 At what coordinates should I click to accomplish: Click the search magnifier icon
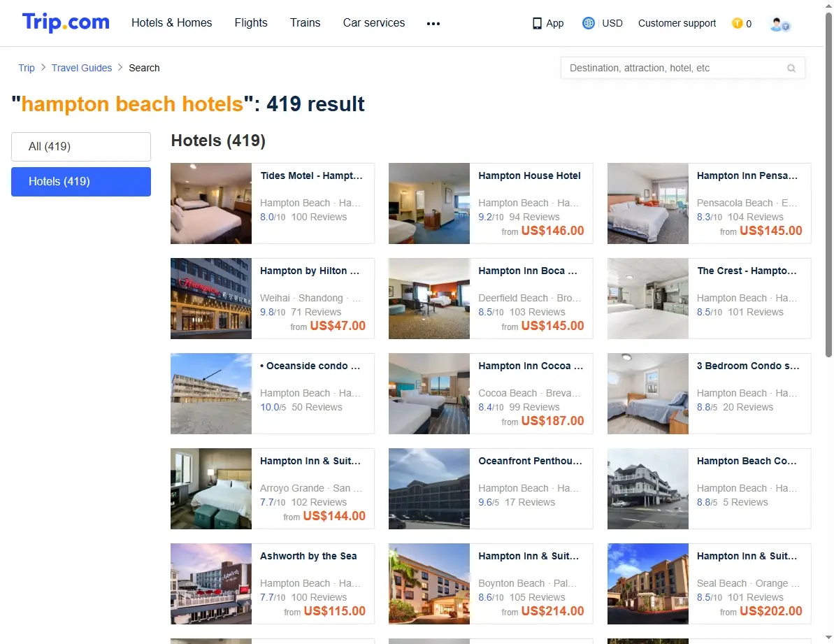pos(791,68)
